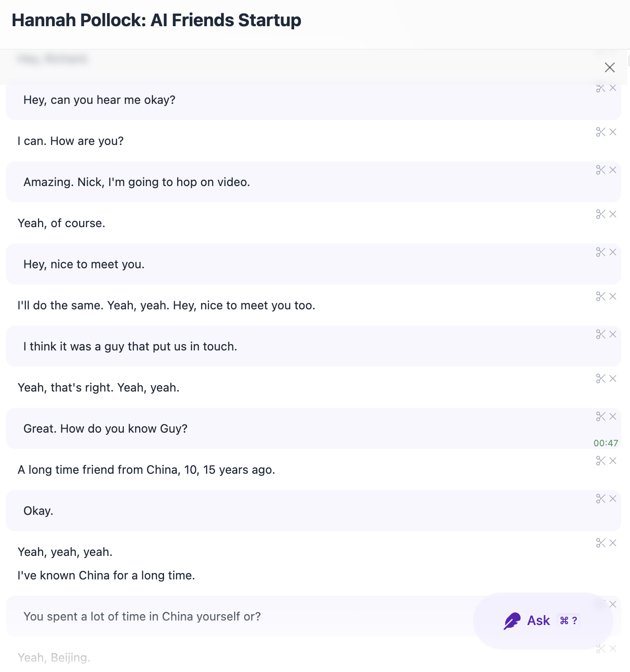Click the scissors next to "Yeah, Beijing."

601,649
